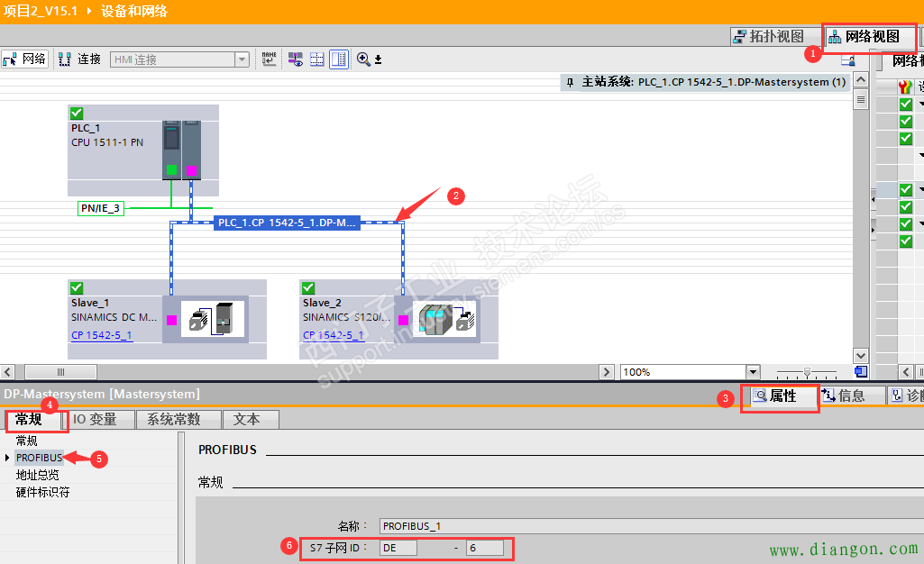Open the zoom level 100% dropdown
Viewport: 924px width, 564px height.
coord(751,370)
